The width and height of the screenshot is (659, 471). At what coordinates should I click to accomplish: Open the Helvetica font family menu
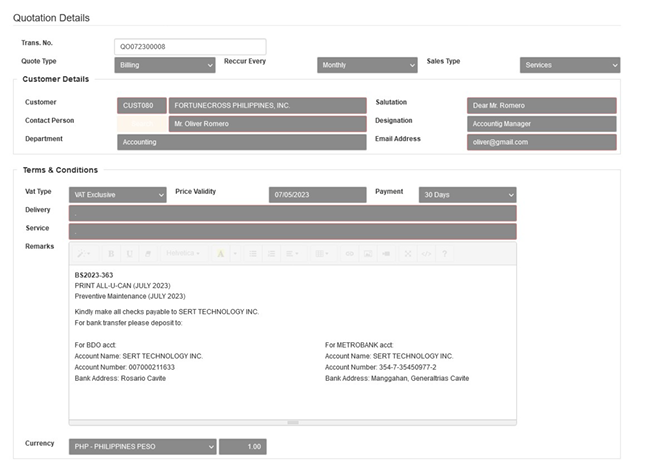185,254
